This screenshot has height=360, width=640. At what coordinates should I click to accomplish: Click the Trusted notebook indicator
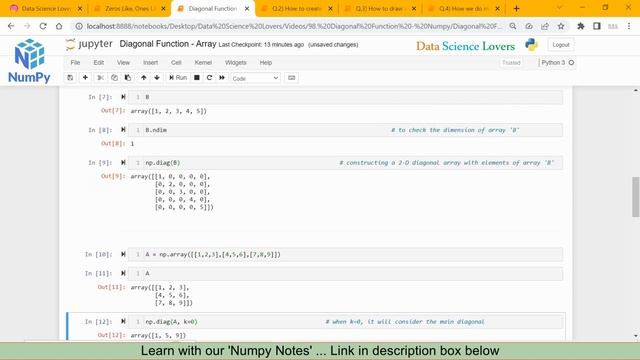click(511, 62)
